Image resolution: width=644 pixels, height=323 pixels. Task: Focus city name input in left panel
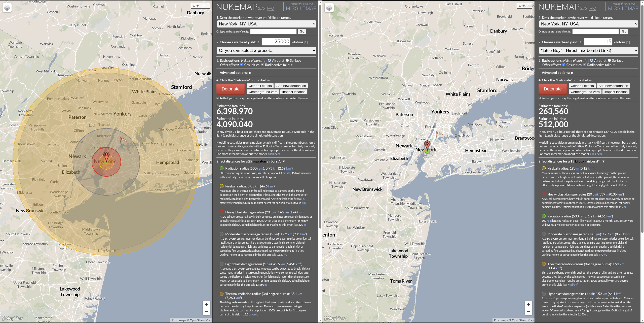point(273,31)
